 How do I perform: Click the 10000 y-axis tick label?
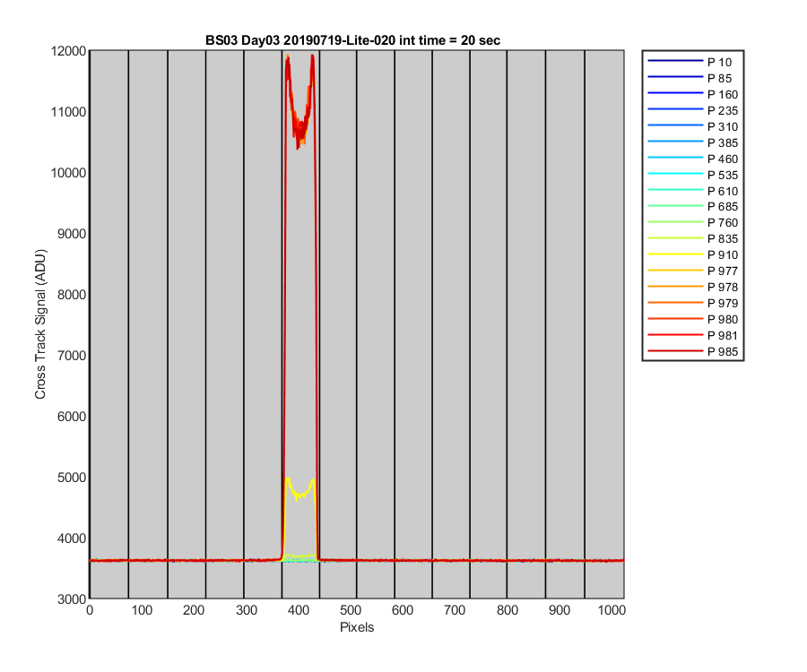pos(68,173)
